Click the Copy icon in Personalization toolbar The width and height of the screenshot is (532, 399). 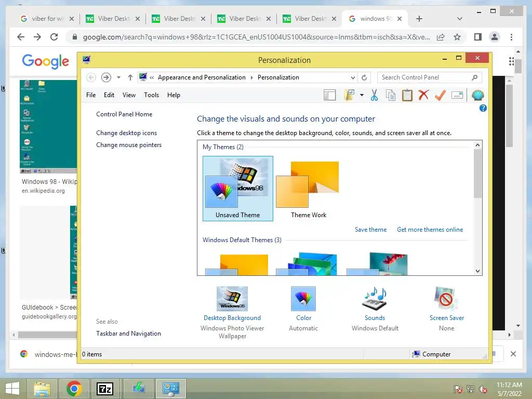click(x=391, y=96)
